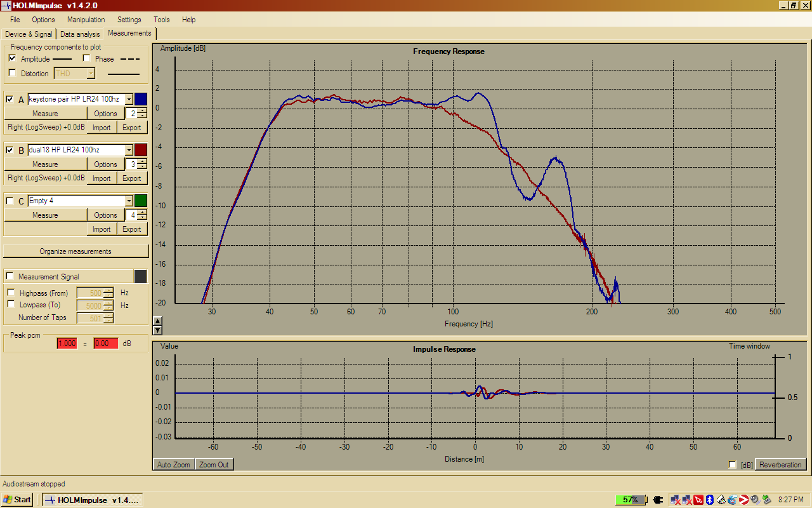Click the up arrow below the amplitude axis
This screenshot has width=812, height=508.
tap(158, 321)
